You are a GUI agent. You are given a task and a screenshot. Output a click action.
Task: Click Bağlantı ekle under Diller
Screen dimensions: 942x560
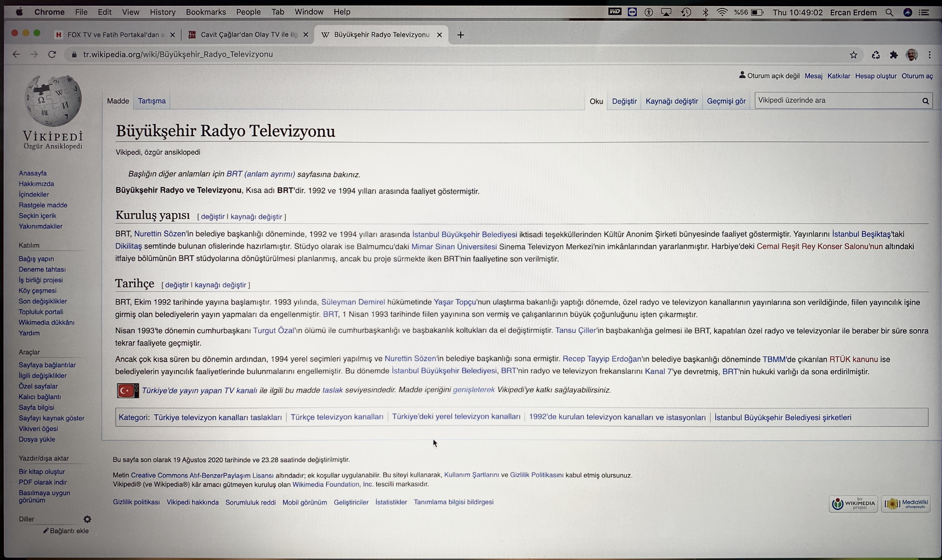pyautogui.click(x=66, y=531)
